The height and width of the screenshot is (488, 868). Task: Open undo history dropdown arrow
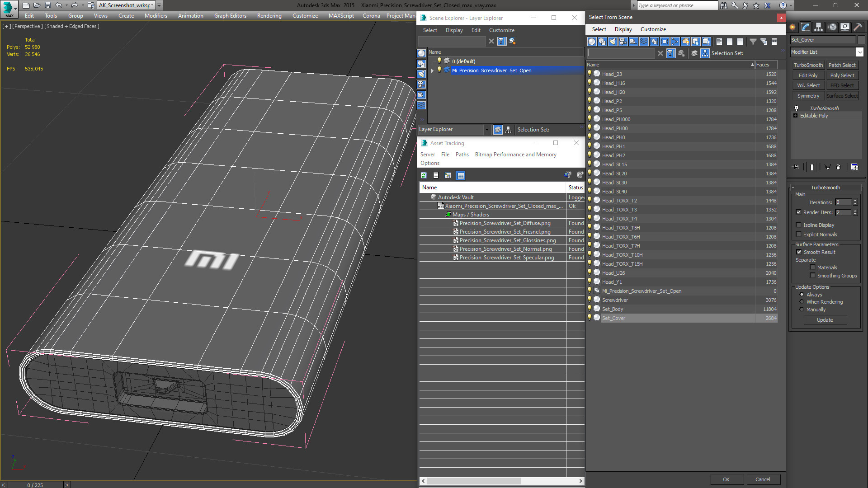67,5
